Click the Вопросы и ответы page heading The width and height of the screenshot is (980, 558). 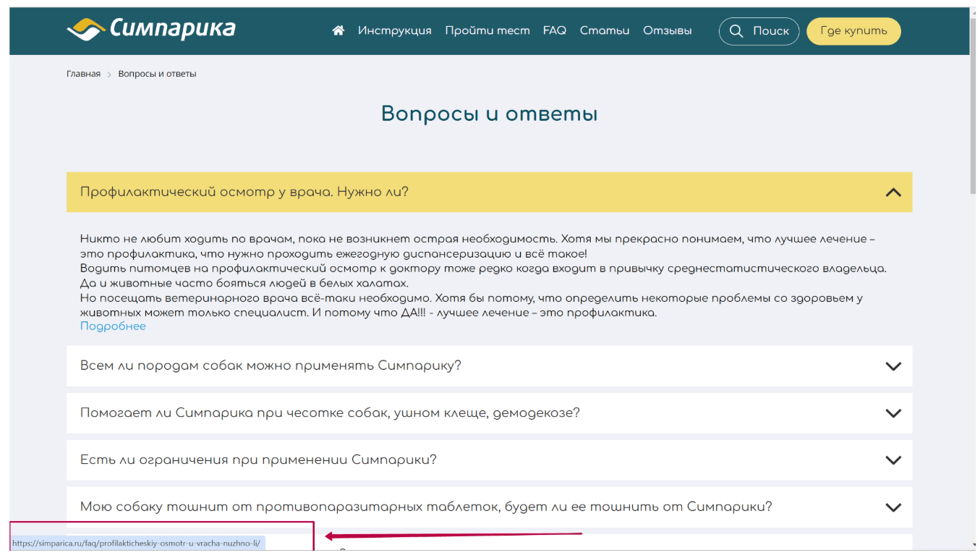489,114
